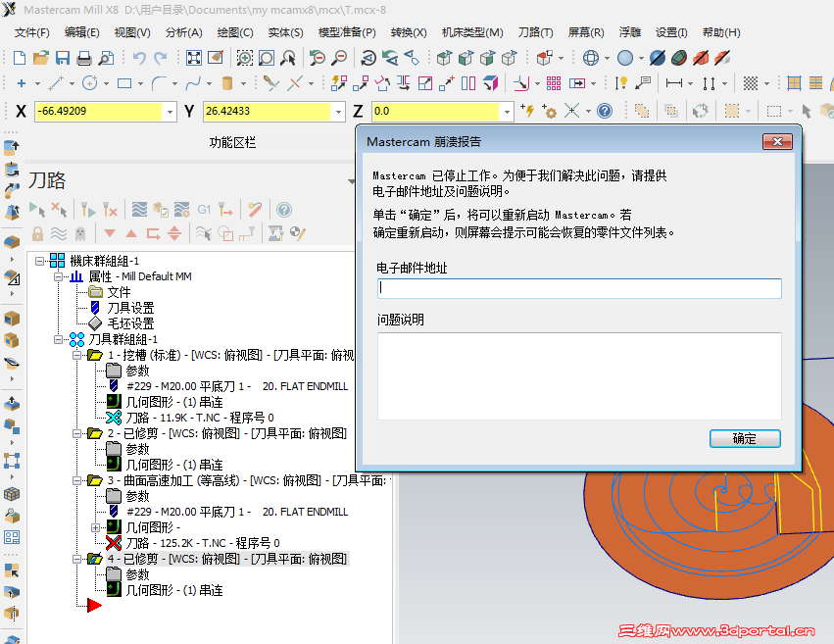This screenshot has width=834, height=644.
Task: Select 参数 under operation 1 挖槽
Action: point(137,371)
